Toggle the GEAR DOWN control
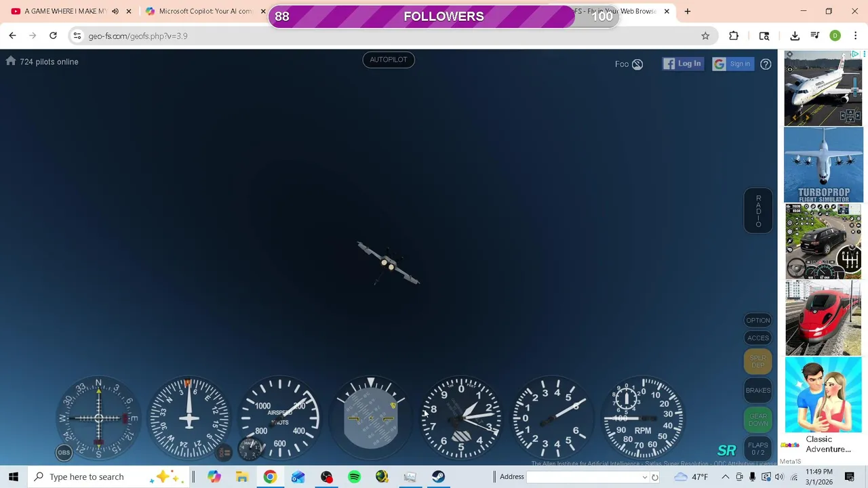868x488 pixels. (x=758, y=420)
